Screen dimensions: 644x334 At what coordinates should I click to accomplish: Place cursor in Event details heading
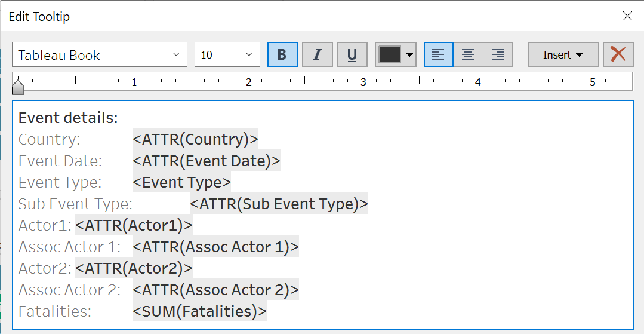pos(68,118)
